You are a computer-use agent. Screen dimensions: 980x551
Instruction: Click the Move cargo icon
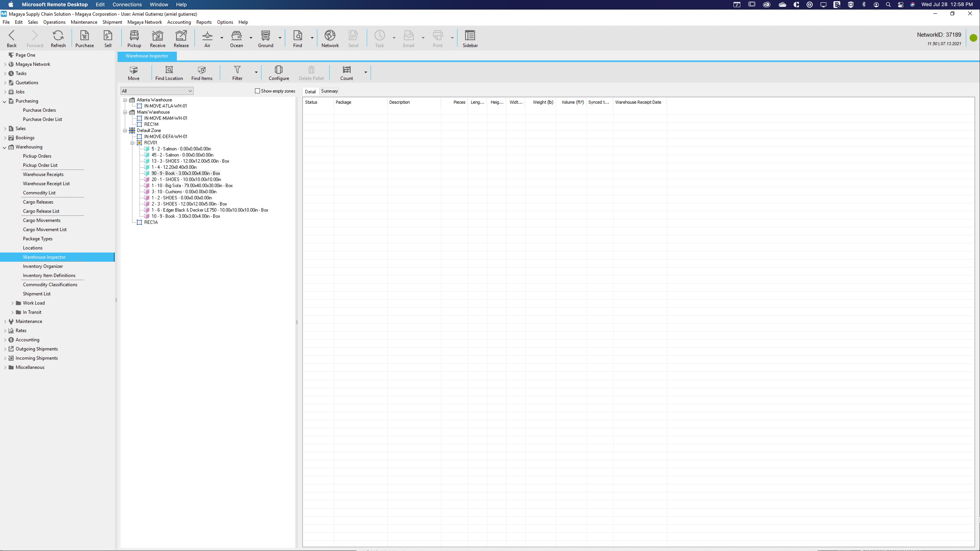[134, 73]
